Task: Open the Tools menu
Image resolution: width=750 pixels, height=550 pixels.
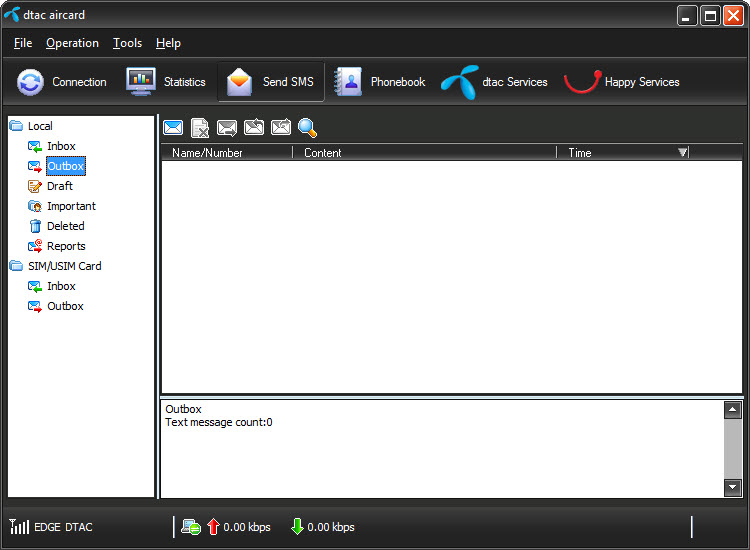Action: coord(127,43)
